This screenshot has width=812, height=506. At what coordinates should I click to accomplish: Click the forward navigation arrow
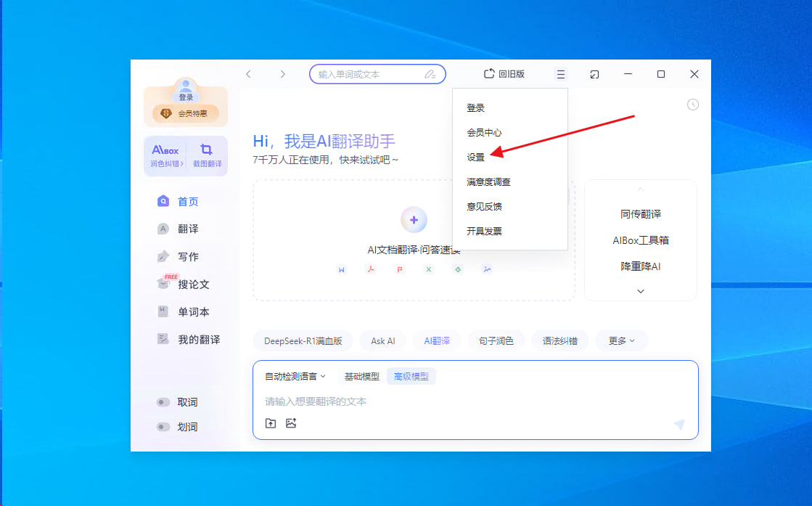pyautogui.click(x=282, y=74)
